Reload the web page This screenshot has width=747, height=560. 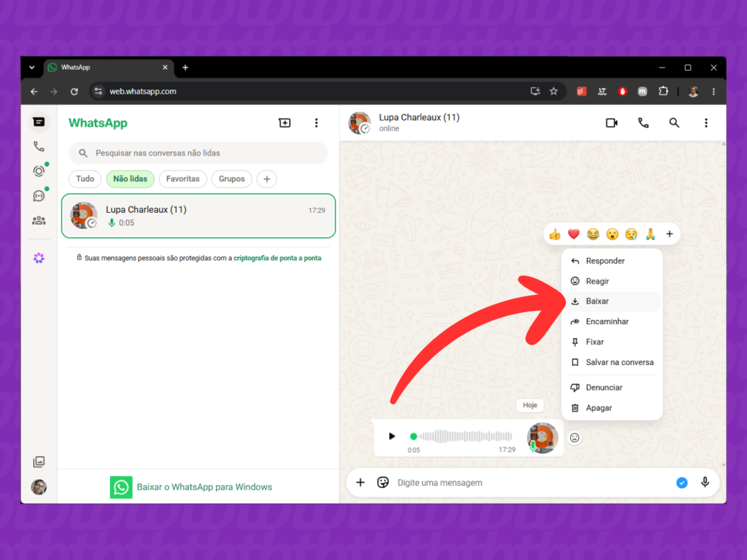tap(74, 92)
